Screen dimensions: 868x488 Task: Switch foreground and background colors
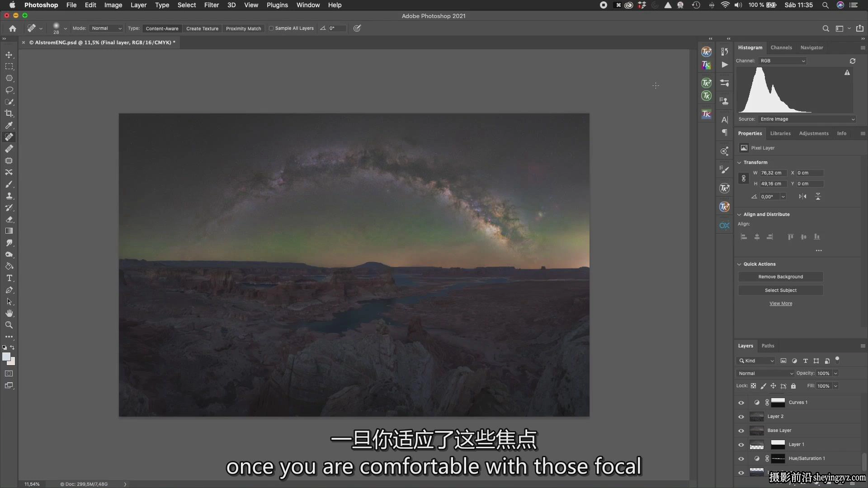click(x=13, y=347)
